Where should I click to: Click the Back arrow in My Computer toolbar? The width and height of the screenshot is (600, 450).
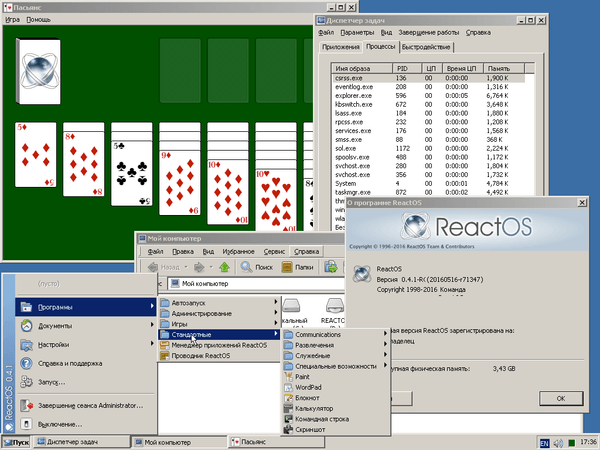[x=153, y=267]
